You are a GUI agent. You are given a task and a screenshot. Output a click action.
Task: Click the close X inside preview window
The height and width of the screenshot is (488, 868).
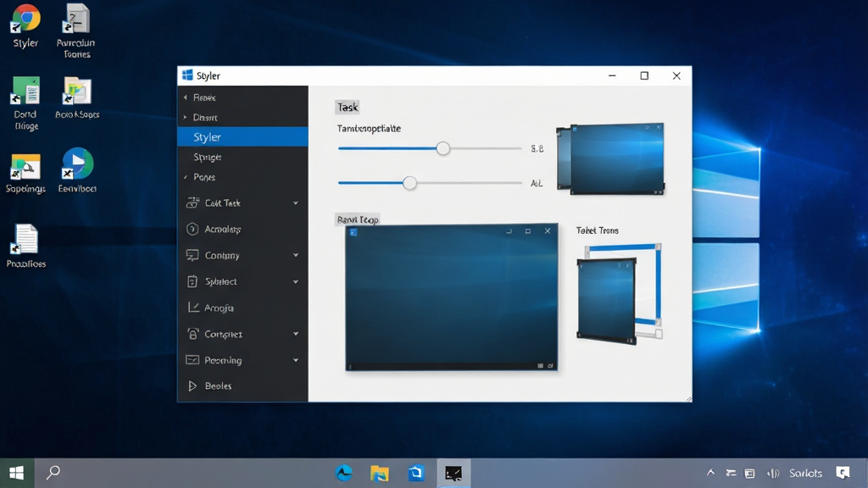pyautogui.click(x=548, y=231)
